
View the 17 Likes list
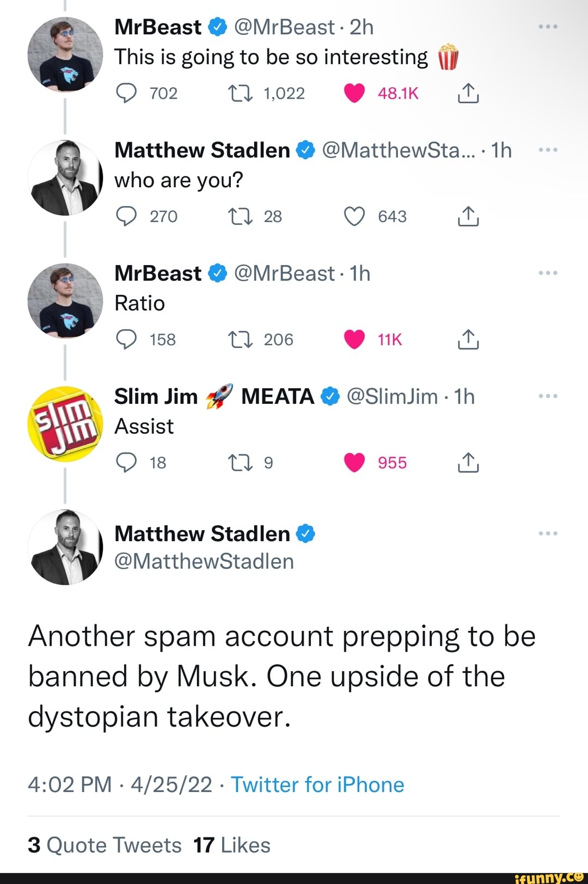231,845
